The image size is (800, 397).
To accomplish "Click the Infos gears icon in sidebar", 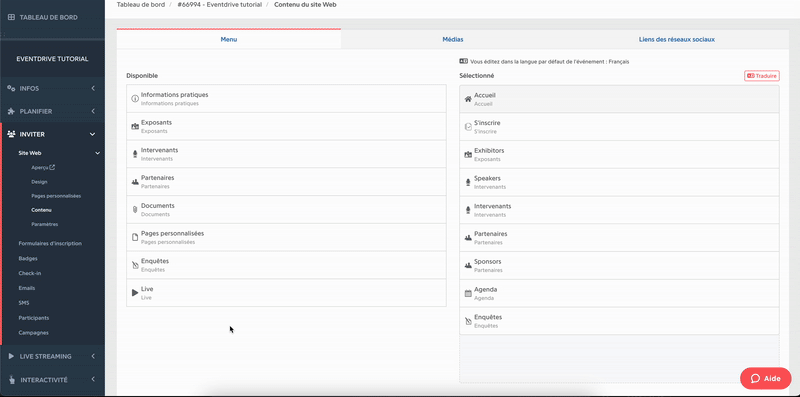I will pos(11,88).
